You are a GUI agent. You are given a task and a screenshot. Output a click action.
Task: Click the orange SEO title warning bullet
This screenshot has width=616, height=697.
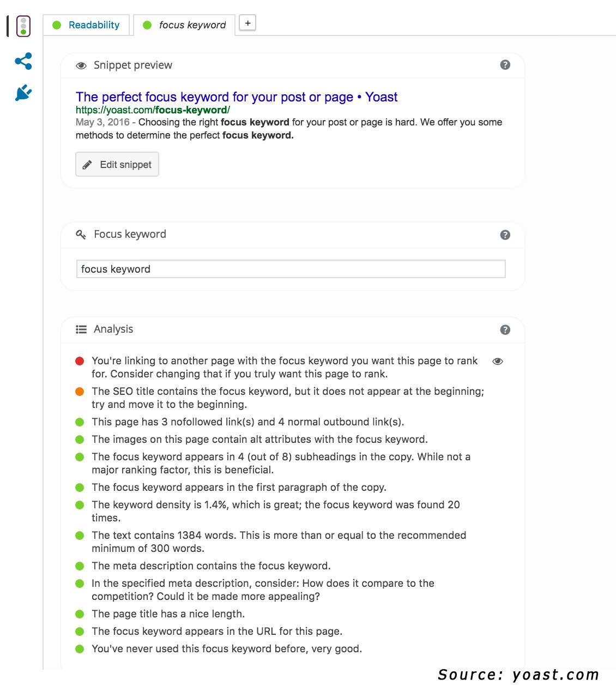pyautogui.click(x=80, y=392)
